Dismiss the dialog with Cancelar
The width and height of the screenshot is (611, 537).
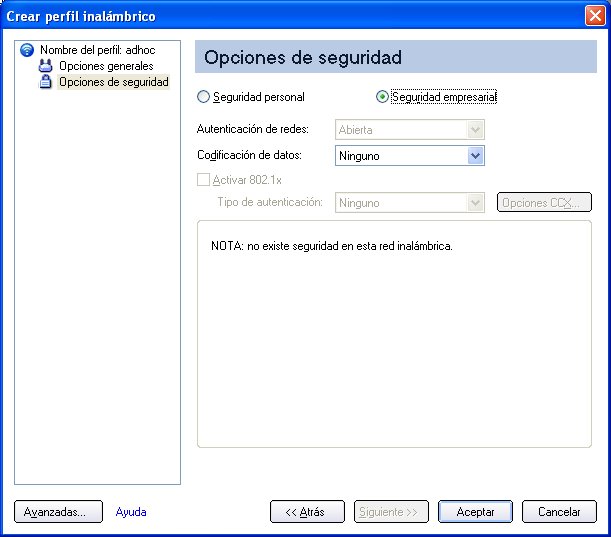559,512
